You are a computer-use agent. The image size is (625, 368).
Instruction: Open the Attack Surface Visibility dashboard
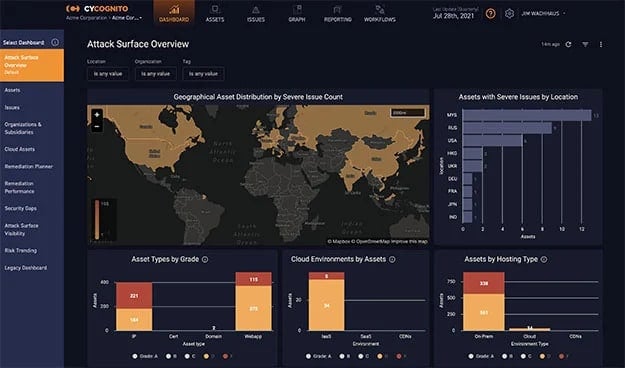click(x=22, y=229)
